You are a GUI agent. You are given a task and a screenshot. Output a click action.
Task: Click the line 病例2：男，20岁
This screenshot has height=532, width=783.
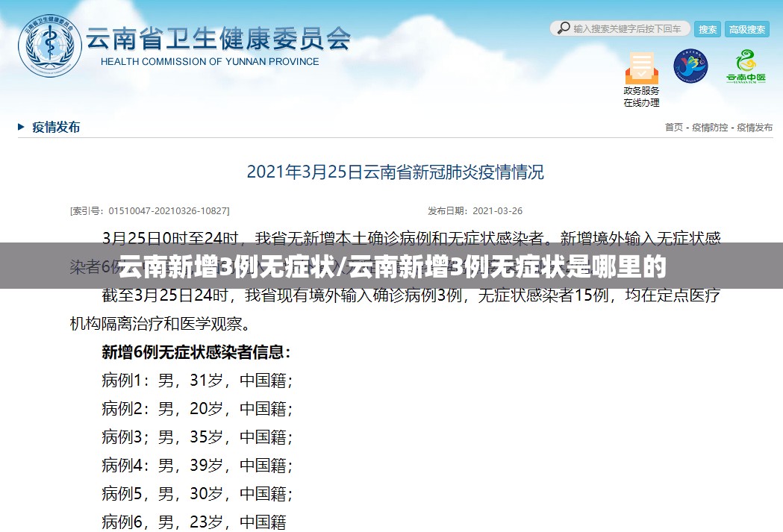(x=197, y=409)
